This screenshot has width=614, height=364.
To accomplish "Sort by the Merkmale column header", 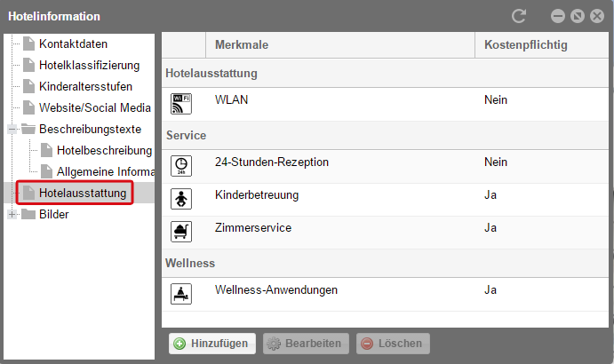I will pos(340,44).
